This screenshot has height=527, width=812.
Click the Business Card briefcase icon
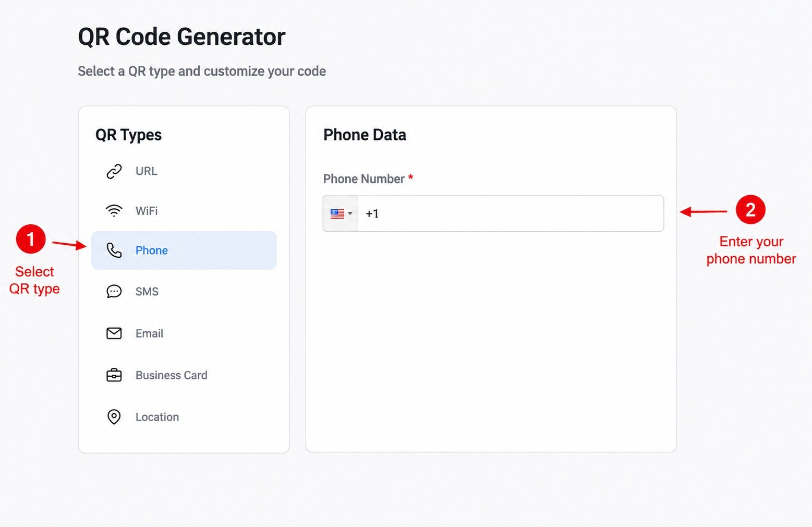click(x=114, y=375)
